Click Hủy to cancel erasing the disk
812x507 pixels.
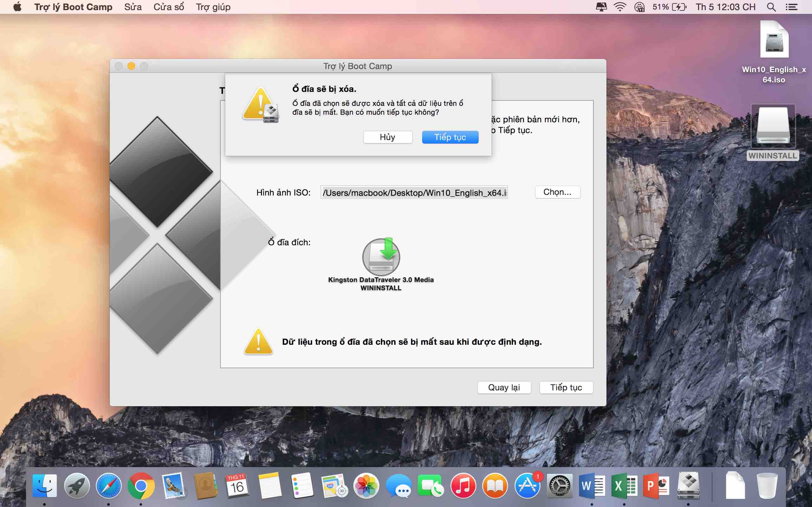[388, 137]
